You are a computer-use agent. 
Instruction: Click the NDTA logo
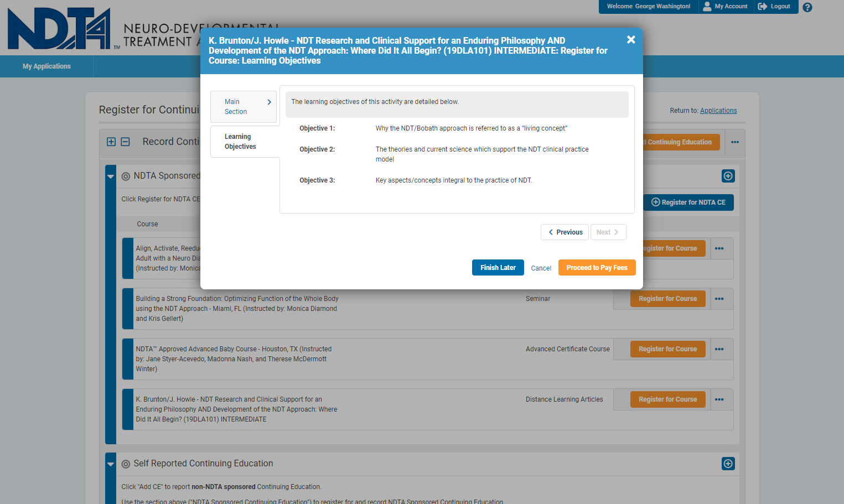click(59, 29)
